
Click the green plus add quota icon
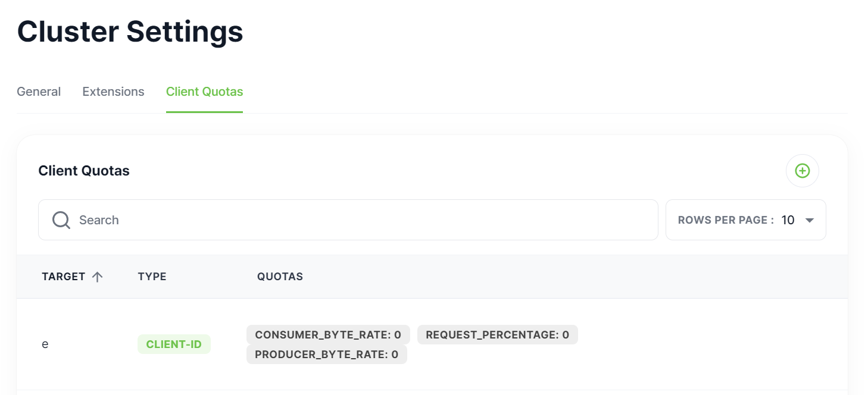pos(803,171)
